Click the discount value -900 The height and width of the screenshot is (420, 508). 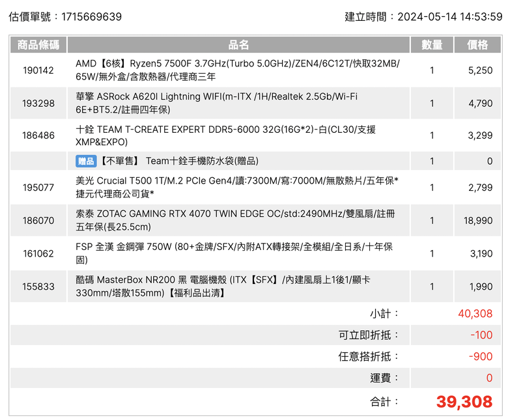481,357
